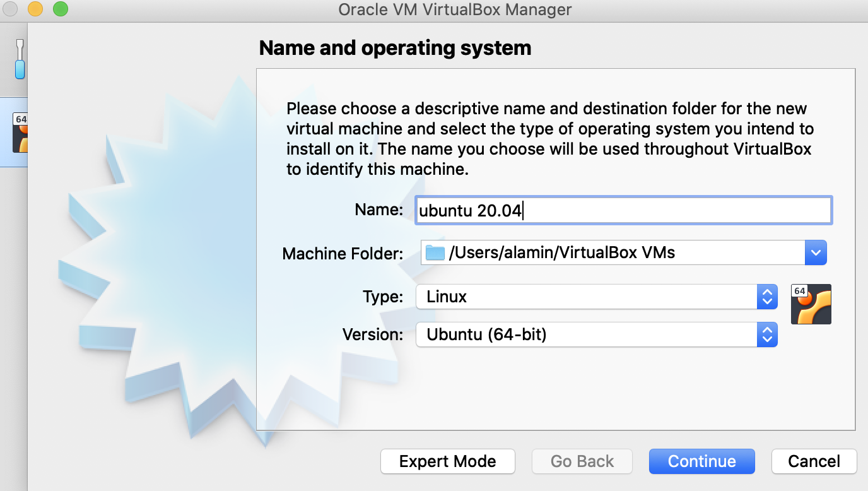The height and width of the screenshot is (491, 868).
Task: Switch to Expert Mode
Action: [x=448, y=461]
